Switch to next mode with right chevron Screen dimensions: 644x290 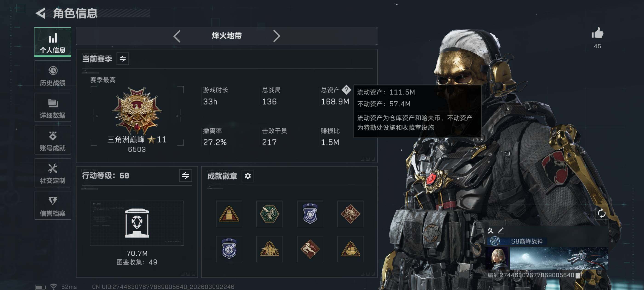coord(276,36)
